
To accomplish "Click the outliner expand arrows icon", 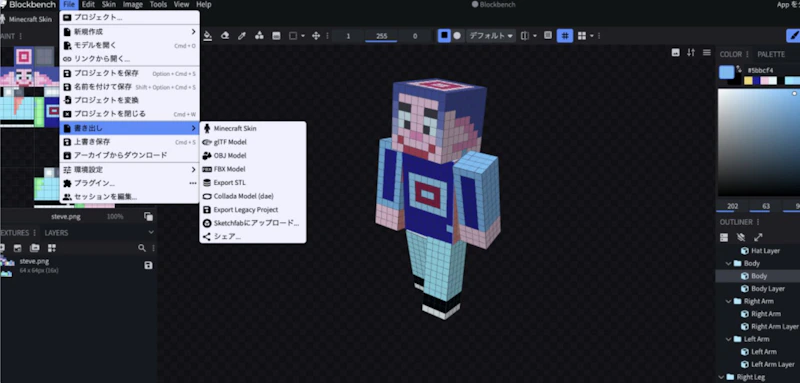I will [x=758, y=237].
